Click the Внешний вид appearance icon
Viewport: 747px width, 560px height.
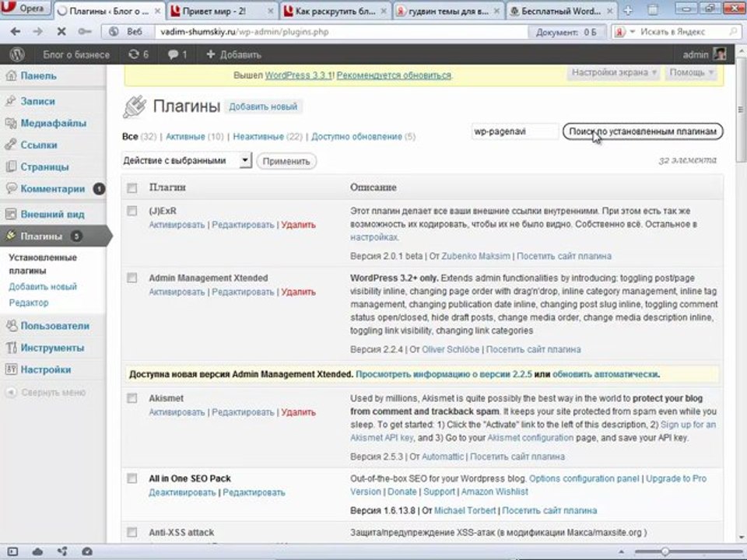click(12, 215)
